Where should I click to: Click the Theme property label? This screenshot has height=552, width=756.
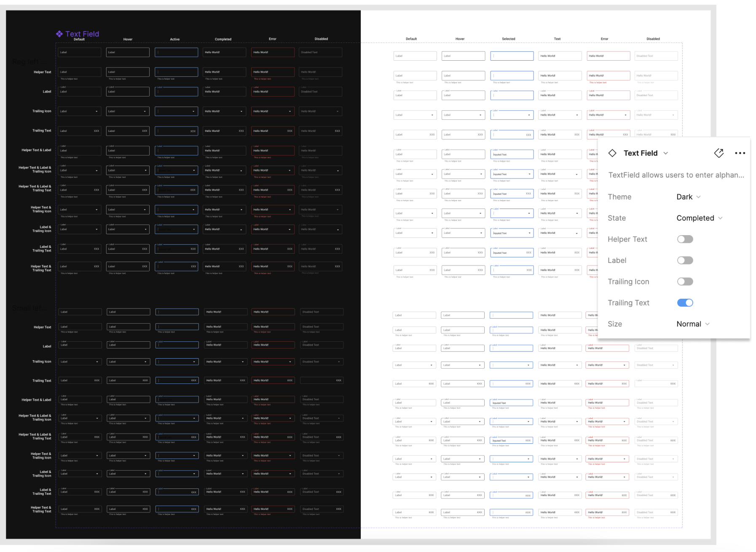[x=619, y=197]
